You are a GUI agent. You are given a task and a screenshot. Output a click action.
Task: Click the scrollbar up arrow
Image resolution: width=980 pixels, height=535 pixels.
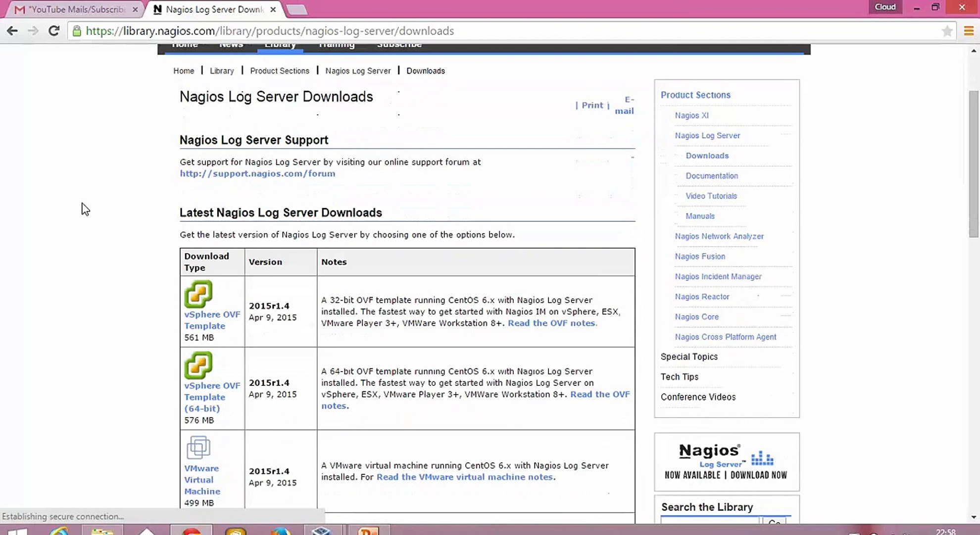coord(974,51)
